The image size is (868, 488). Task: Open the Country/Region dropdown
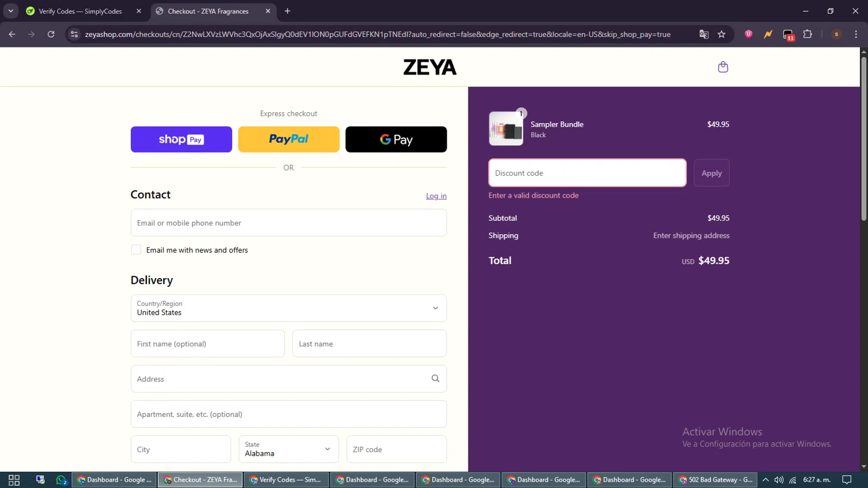coord(289,308)
